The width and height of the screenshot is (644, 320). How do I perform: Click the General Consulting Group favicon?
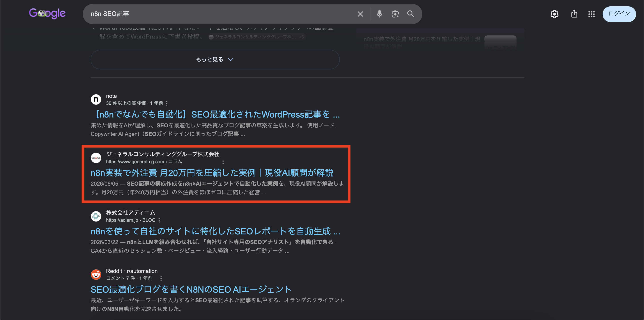coord(96,158)
